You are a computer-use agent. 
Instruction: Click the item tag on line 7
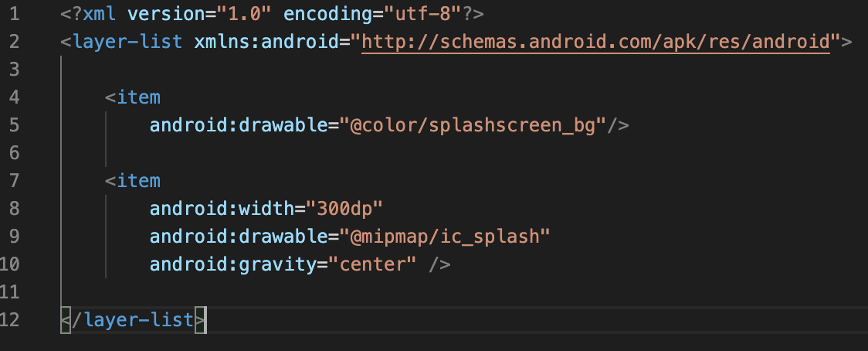coord(139,181)
